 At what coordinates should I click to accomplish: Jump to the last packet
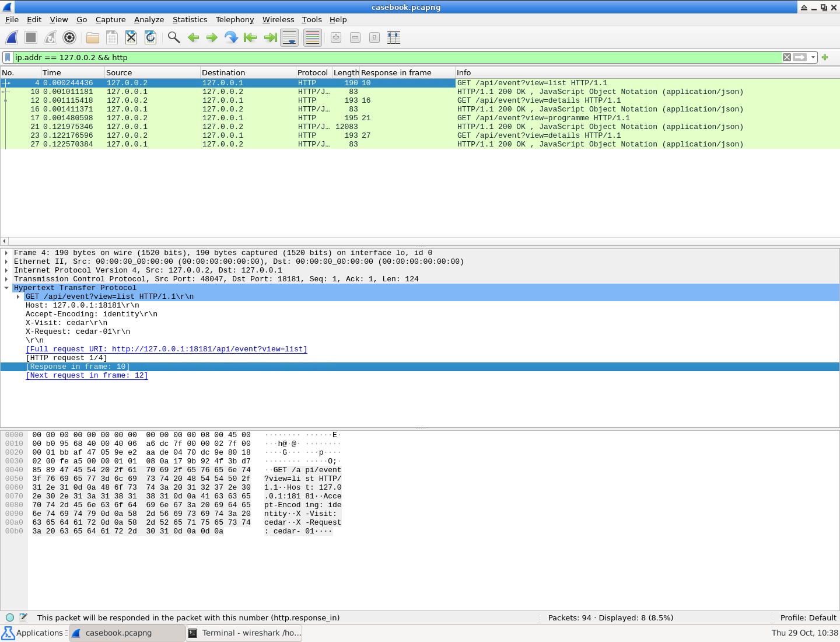tap(270, 37)
